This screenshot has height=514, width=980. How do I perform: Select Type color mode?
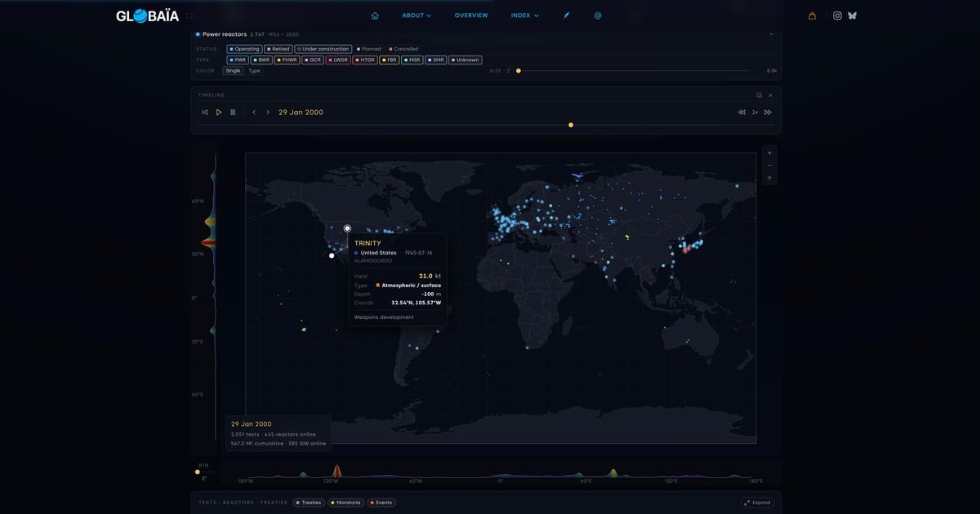point(254,71)
